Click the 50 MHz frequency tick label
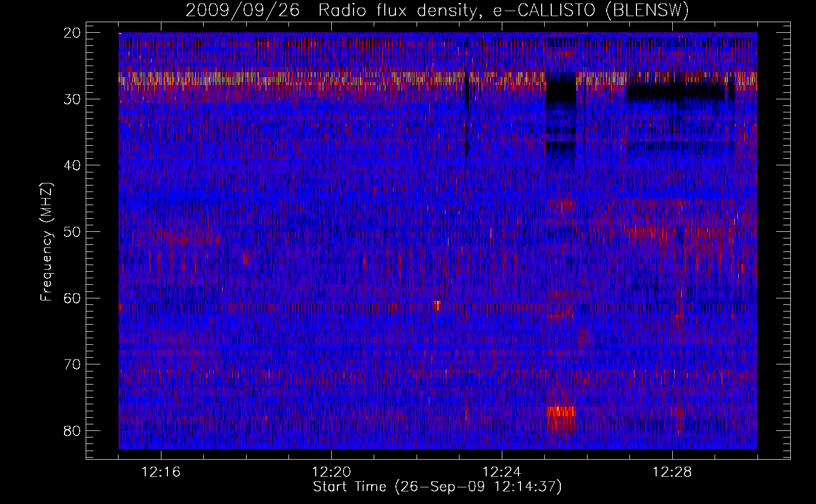 click(73, 232)
